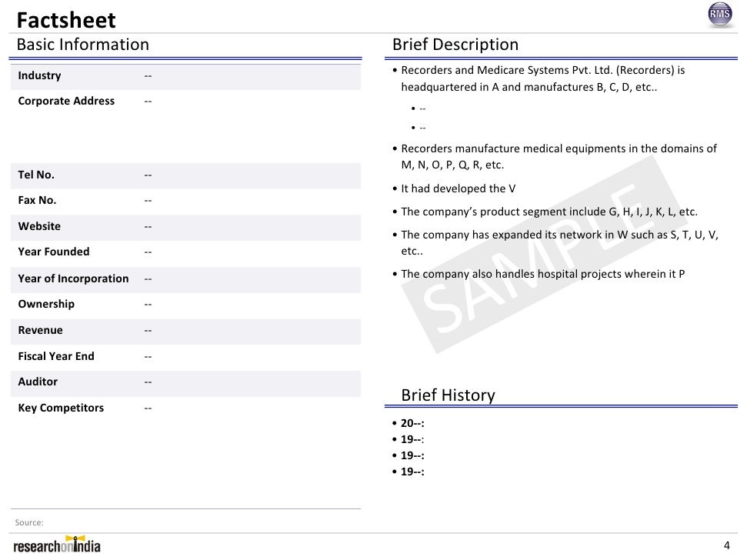747x560 pixels.
Task: Click the Year Founded label
Action: [x=54, y=252]
